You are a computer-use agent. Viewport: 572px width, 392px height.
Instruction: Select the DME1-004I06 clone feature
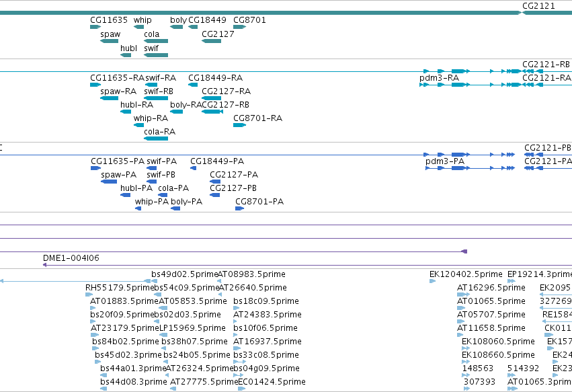pos(307,265)
